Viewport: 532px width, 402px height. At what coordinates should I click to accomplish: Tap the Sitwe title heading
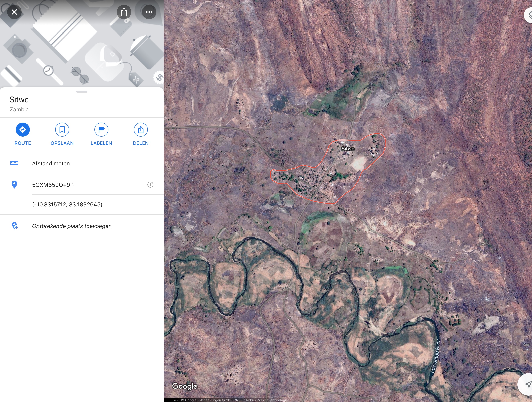(19, 100)
